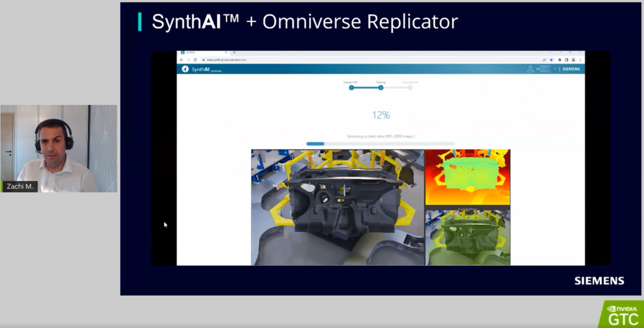Click the SIEMENS logo on the slide

click(x=599, y=281)
